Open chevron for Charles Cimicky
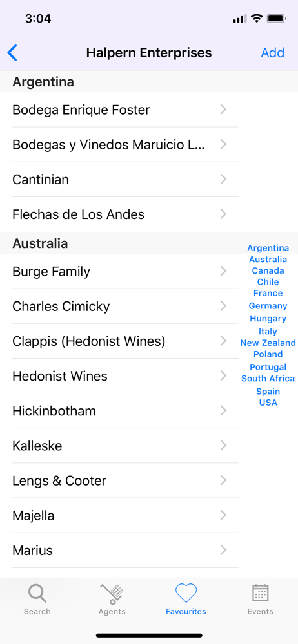 coord(223,306)
